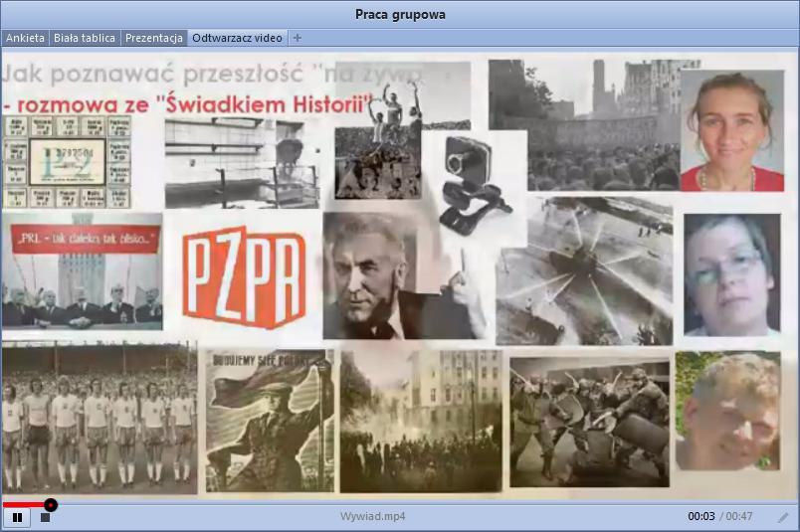Stop the video playback
This screenshot has height=532, width=800.
(45, 518)
